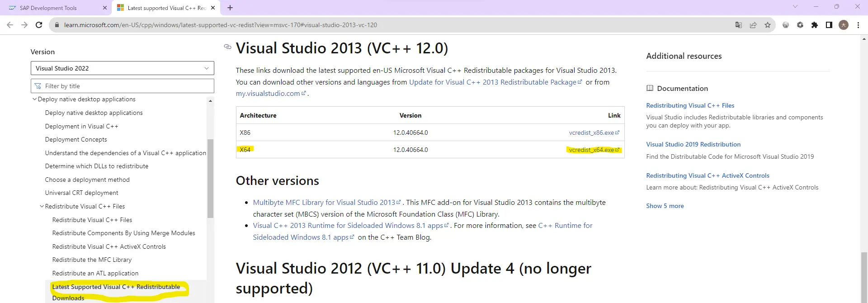Select the Latest supported Visual C++ tab
This screenshot has height=303, width=868.
click(x=166, y=8)
